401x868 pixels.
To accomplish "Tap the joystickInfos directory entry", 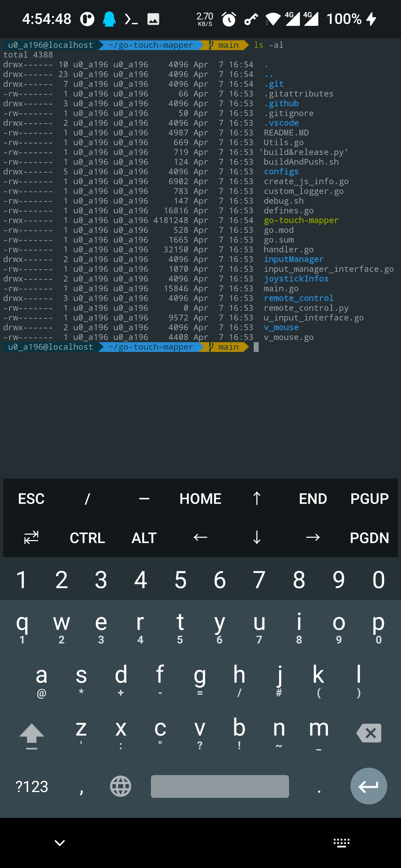I will 296,279.
